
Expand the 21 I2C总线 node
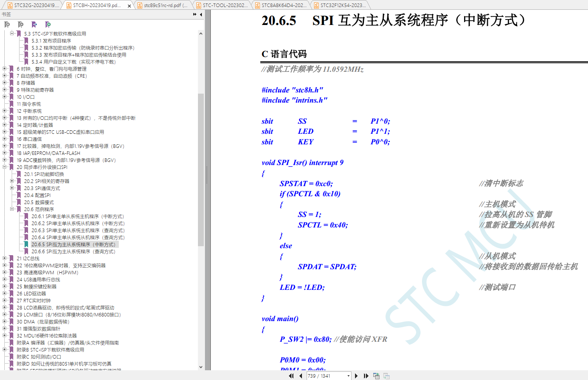pyautogui.click(x=4, y=258)
